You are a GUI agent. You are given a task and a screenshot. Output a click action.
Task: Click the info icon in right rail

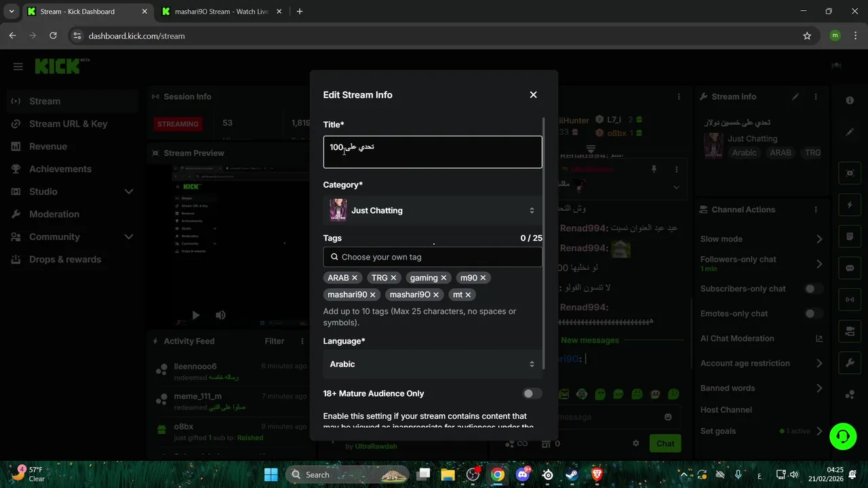[x=850, y=100]
